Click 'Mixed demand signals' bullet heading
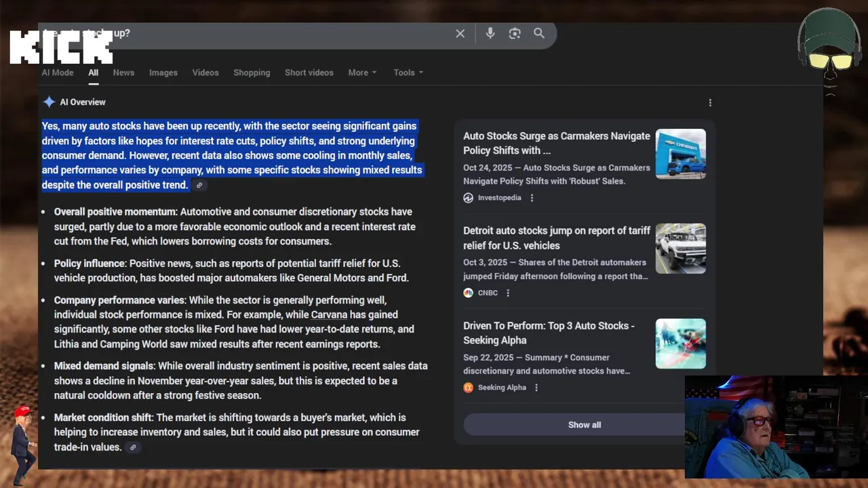Viewport: 868px width, 488px height. click(x=104, y=366)
